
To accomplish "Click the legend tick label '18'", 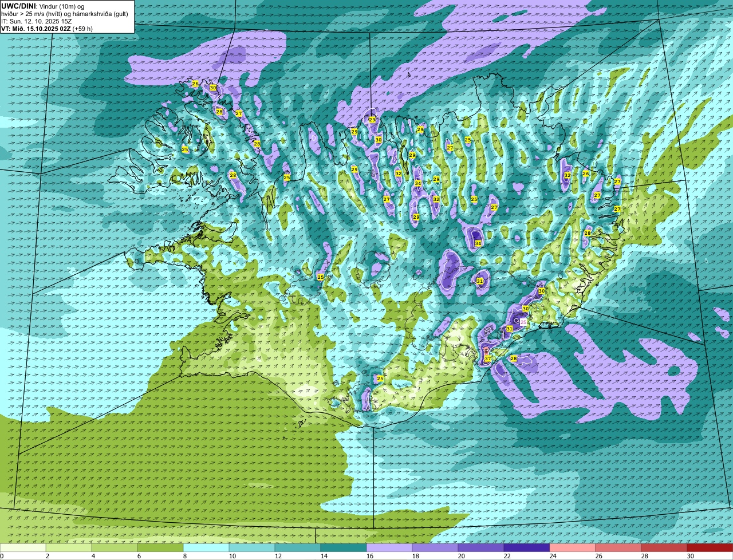I will click(x=415, y=556).
